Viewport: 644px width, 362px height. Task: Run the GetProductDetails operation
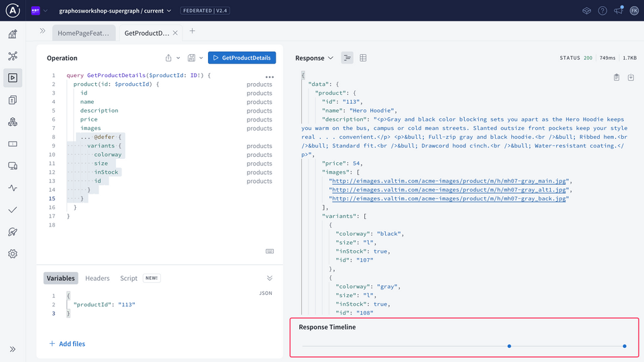(242, 58)
